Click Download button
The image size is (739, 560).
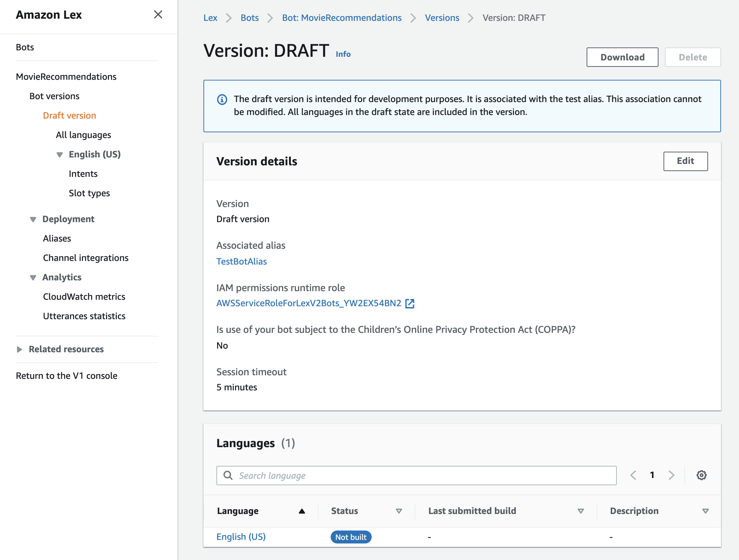(x=622, y=57)
